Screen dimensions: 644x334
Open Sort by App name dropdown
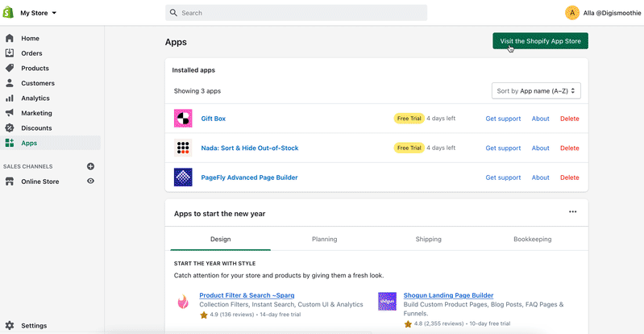tap(536, 91)
